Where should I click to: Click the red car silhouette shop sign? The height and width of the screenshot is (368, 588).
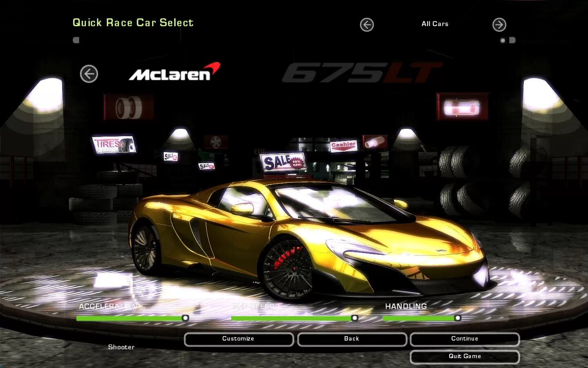pyautogui.click(x=462, y=107)
